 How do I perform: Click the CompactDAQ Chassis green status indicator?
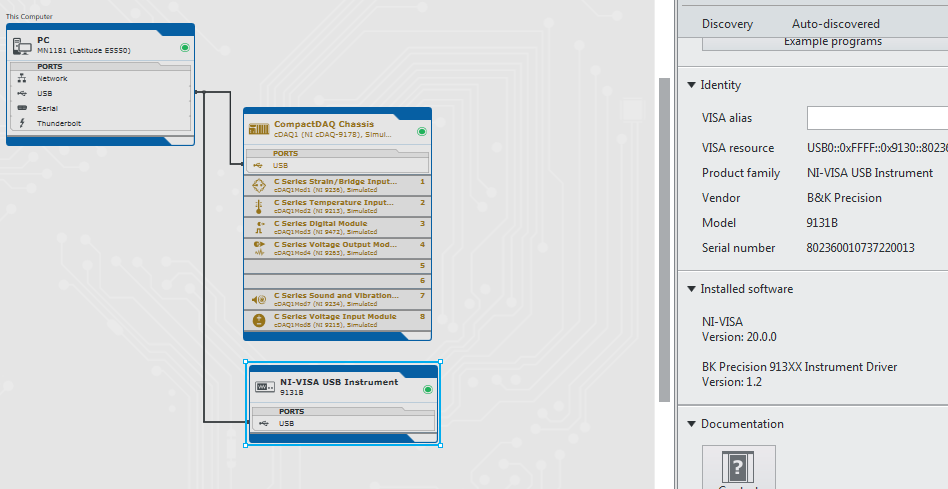[x=422, y=132]
